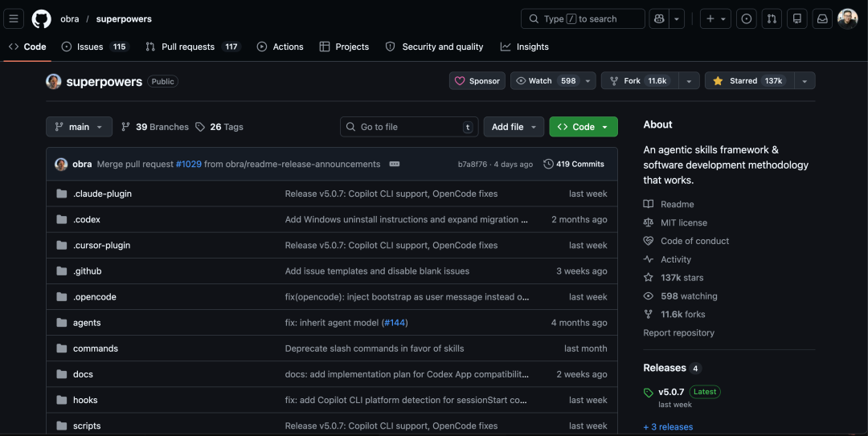The height and width of the screenshot is (436, 868).
Task: Open the docs folder
Action: pyautogui.click(x=83, y=375)
